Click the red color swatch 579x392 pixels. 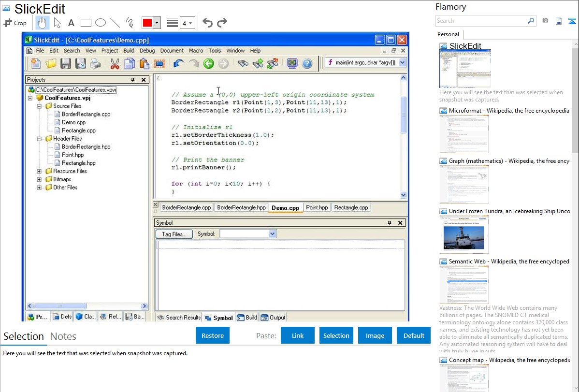pos(147,23)
